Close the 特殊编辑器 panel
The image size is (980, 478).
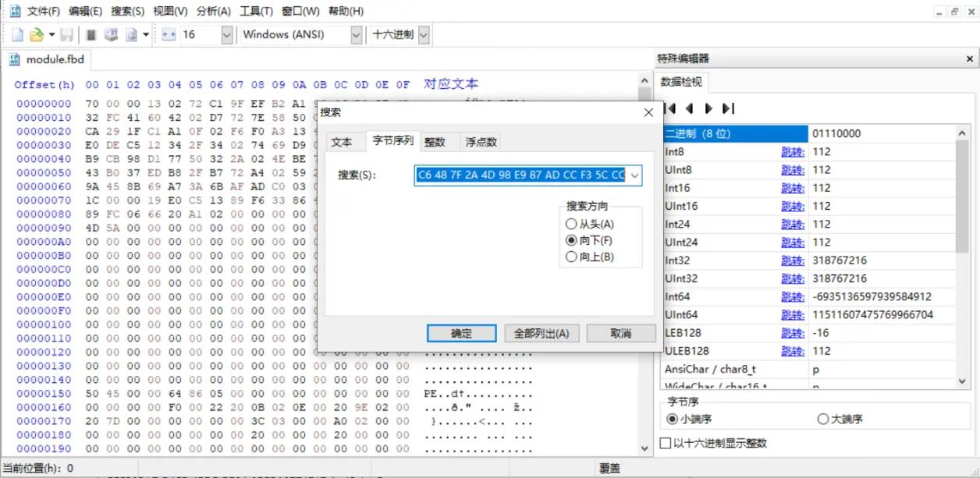pos(970,58)
